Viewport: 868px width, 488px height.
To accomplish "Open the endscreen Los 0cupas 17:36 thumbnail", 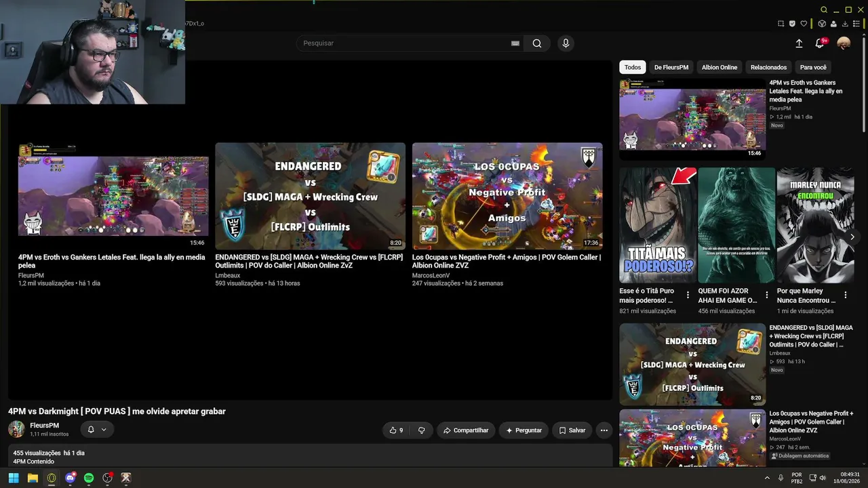I will (x=507, y=196).
